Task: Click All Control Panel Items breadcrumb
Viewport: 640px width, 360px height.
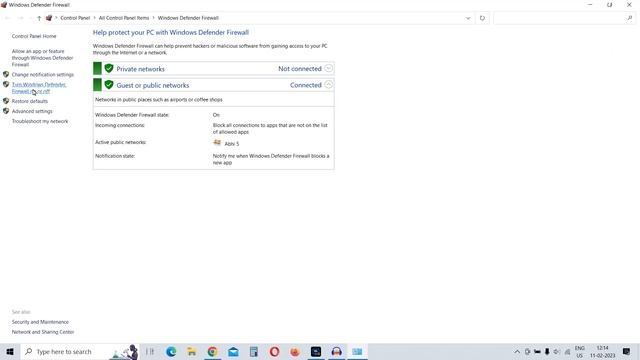Action: pos(124,18)
